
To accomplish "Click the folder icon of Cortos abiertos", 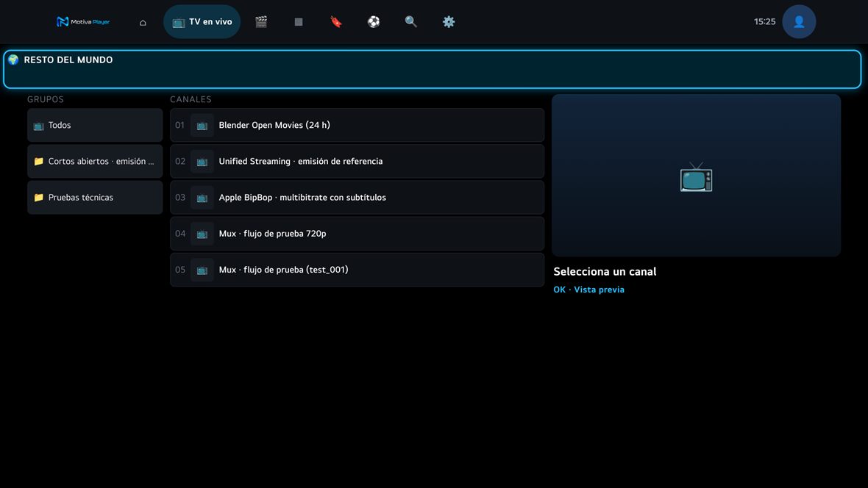I will (x=39, y=161).
